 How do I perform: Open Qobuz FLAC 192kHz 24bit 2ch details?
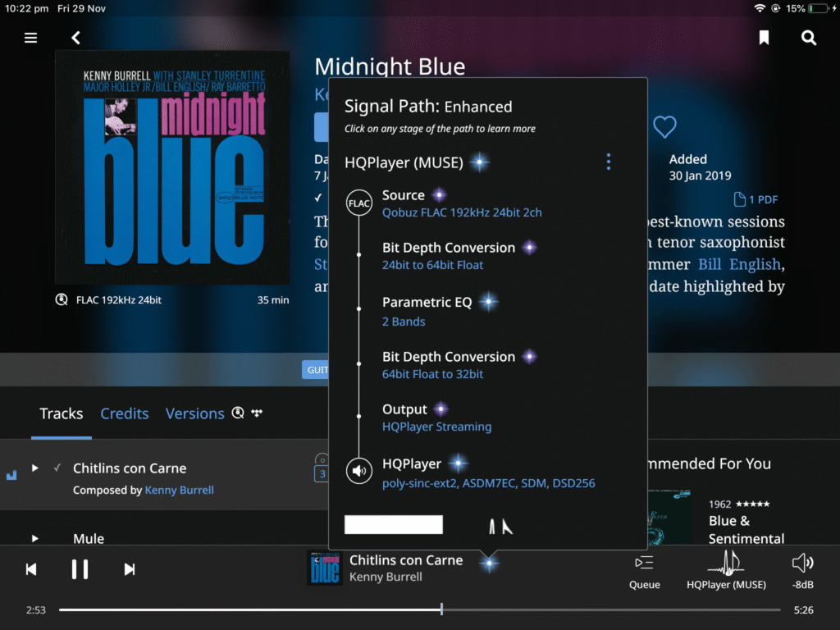pos(462,212)
